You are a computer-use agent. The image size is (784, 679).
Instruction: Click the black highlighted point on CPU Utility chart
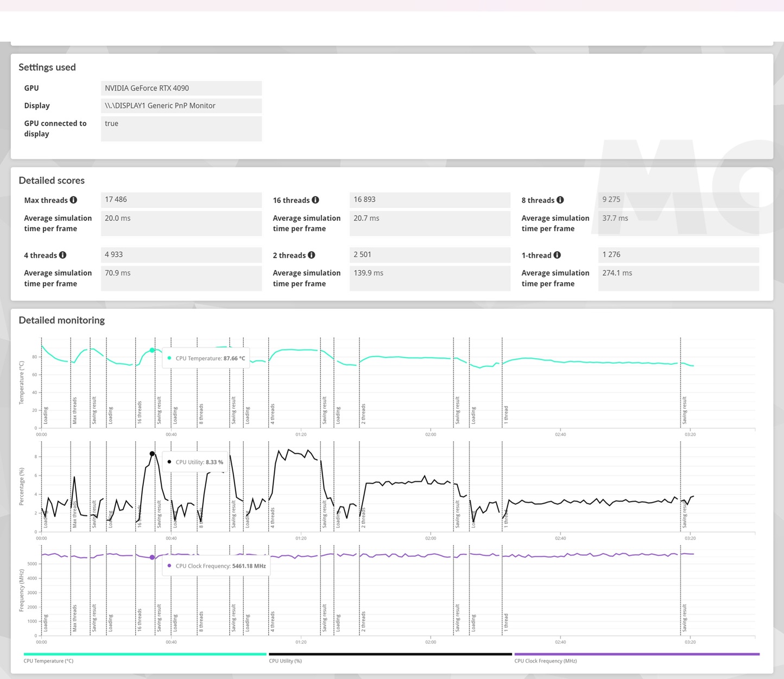[152, 454]
